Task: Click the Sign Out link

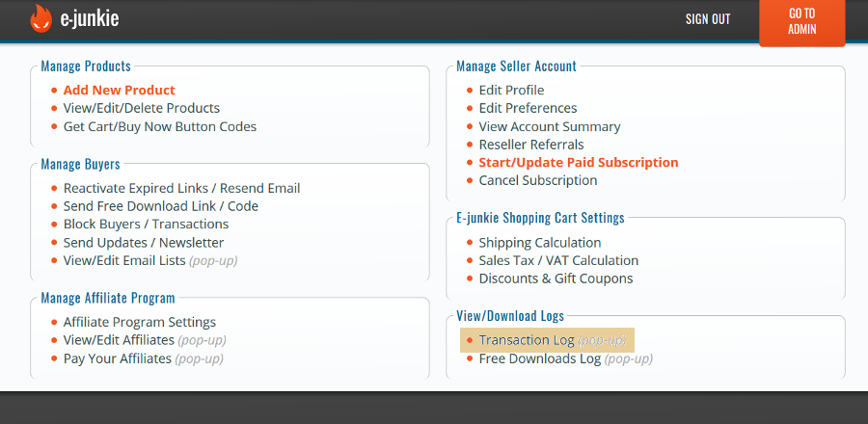Action: click(x=707, y=19)
